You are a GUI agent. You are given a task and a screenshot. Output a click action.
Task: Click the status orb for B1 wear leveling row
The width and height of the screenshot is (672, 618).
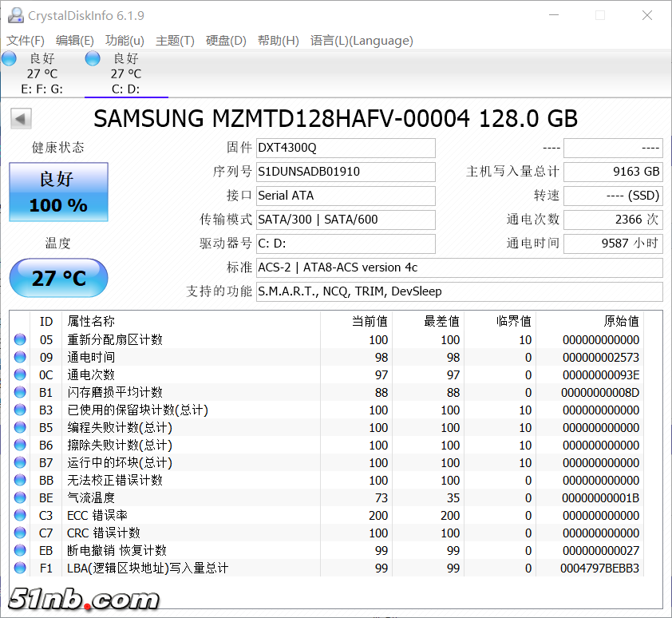[x=20, y=393]
